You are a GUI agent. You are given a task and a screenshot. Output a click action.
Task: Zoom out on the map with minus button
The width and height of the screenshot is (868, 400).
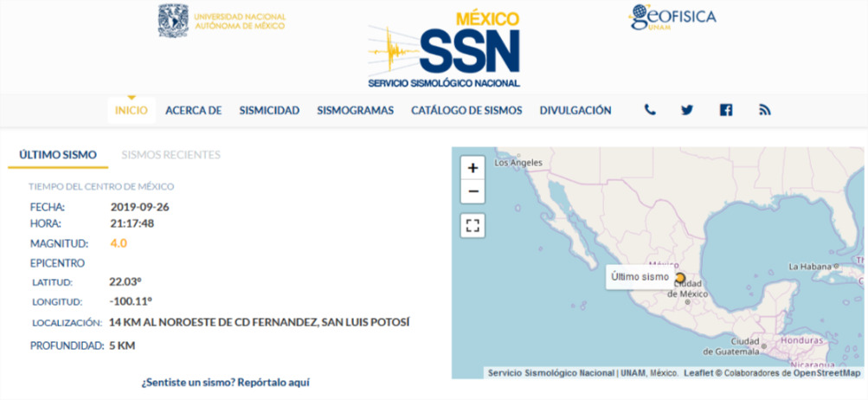click(473, 191)
